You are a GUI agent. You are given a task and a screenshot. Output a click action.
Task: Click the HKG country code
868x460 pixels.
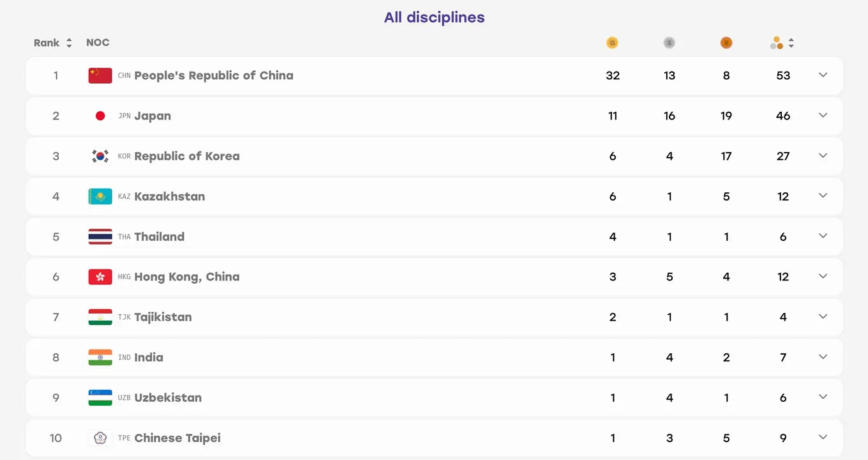click(x=124, y=277)
